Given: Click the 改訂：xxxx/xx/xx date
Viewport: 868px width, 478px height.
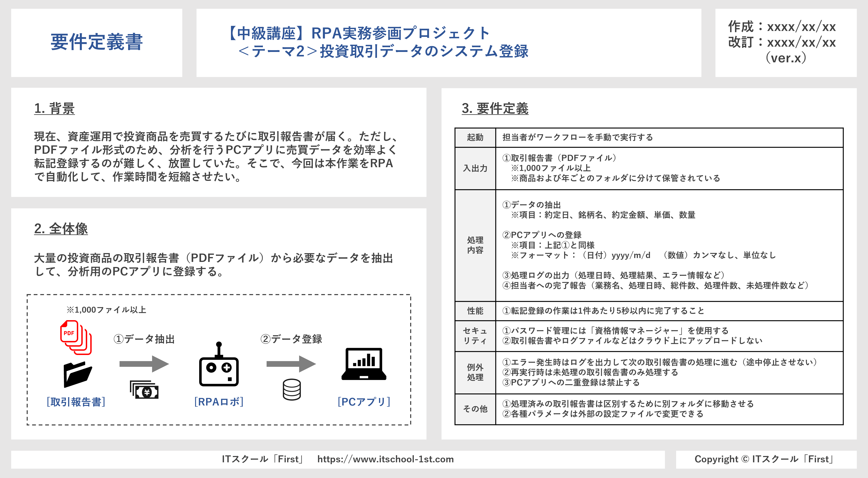Looking at the screenshot, I should (x=782, y=42).
